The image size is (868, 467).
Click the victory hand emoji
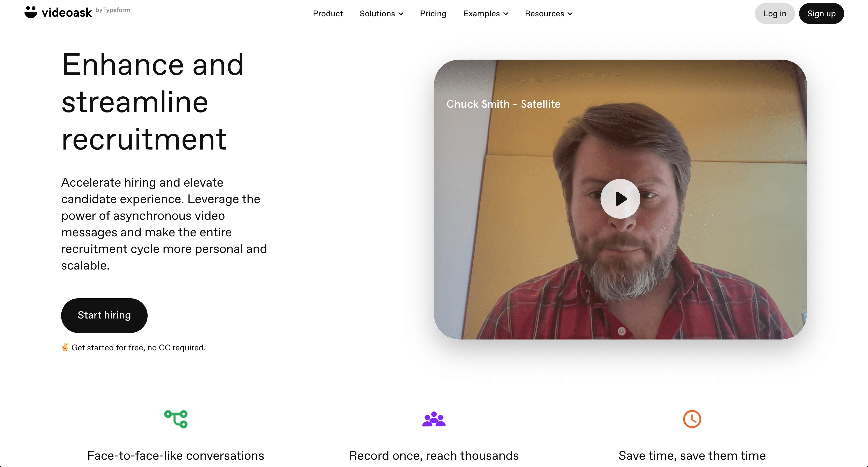[x=65, y=347]
